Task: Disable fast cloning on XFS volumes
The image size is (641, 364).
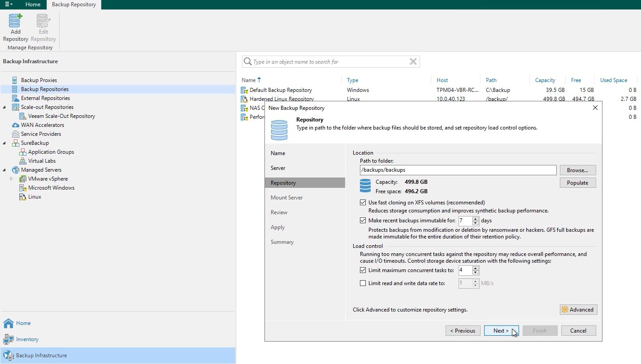Action: coord(363,203)
